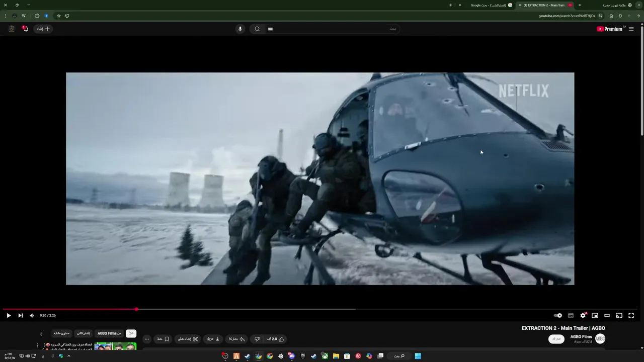Open the AGBO Films channel name link
This screenshot has height=362, width=644.
581,337
